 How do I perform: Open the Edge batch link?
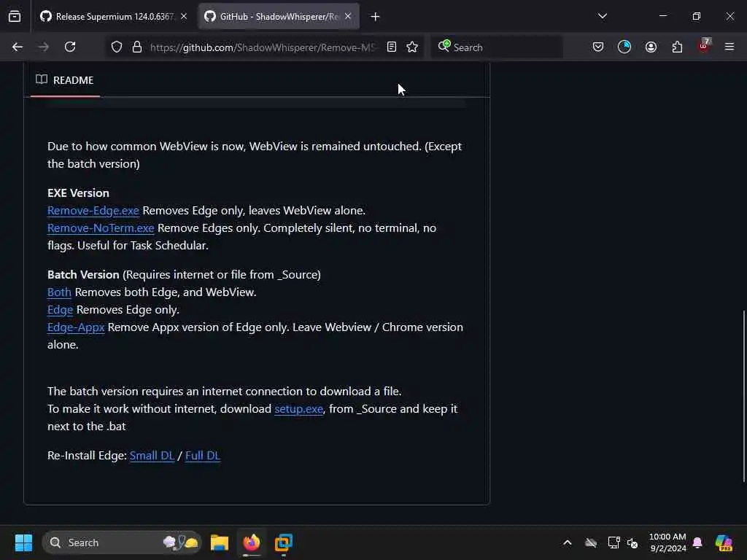tap(60, 309)
